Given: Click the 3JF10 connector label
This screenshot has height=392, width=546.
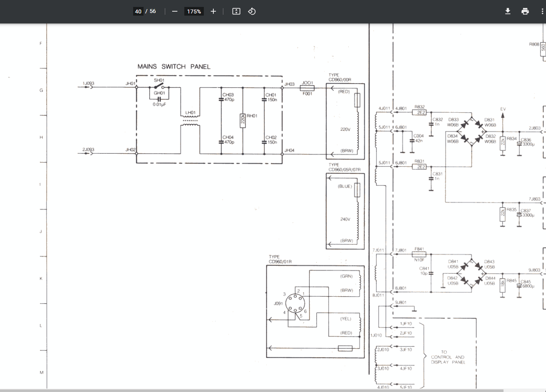Looking at the screenshot, I should click(x=406, y=350).
